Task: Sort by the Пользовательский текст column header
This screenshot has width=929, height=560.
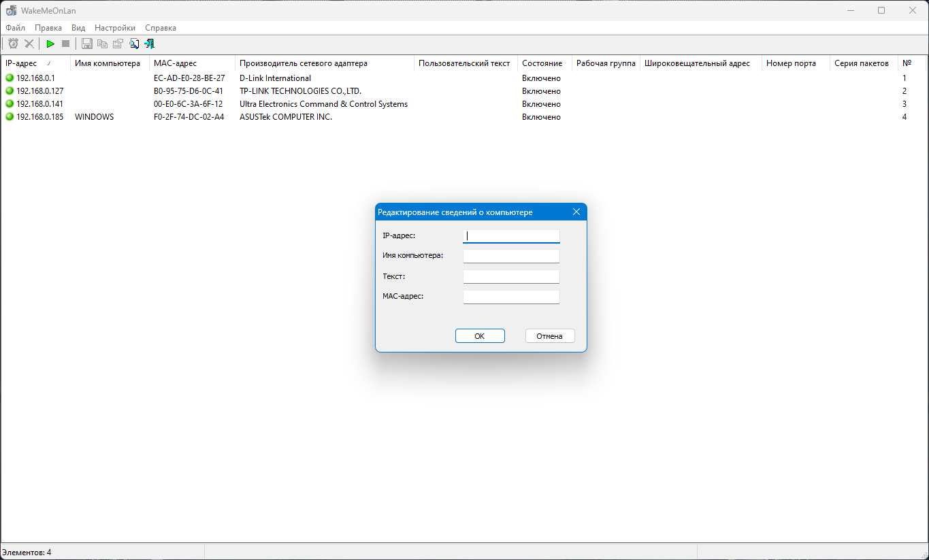Action: coord(466,63)
